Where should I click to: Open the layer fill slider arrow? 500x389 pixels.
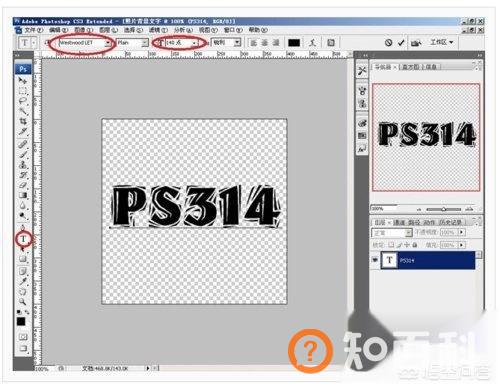(462, 245)
